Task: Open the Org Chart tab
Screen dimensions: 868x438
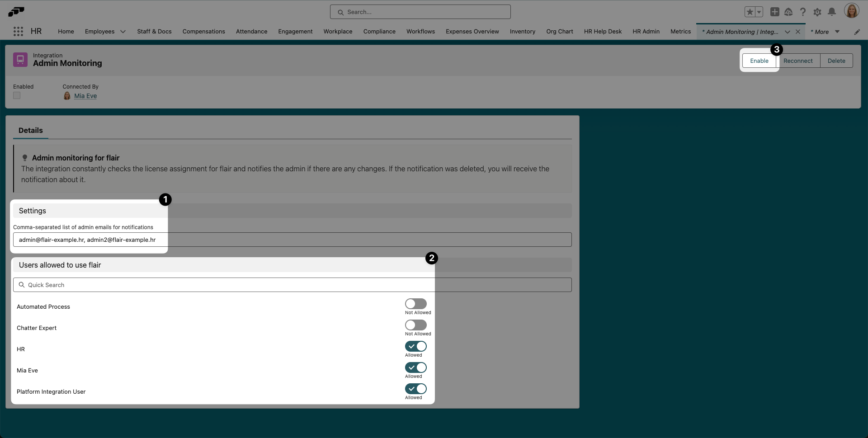Action: click(x=559, y=32)
